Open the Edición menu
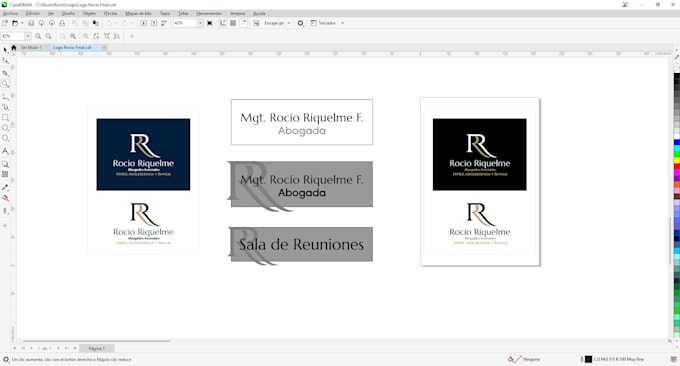 click(33, 13)
